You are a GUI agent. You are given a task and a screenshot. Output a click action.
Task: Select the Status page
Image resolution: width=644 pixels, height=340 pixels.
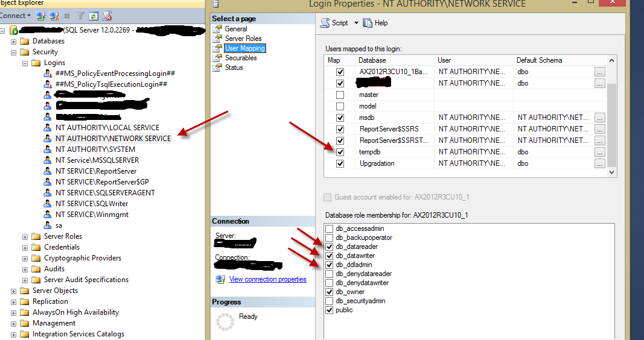click(x=234, y=68)
